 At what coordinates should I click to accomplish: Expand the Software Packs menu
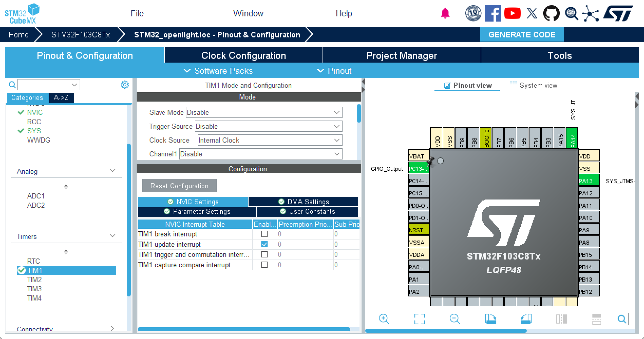(x=218, y=71)
